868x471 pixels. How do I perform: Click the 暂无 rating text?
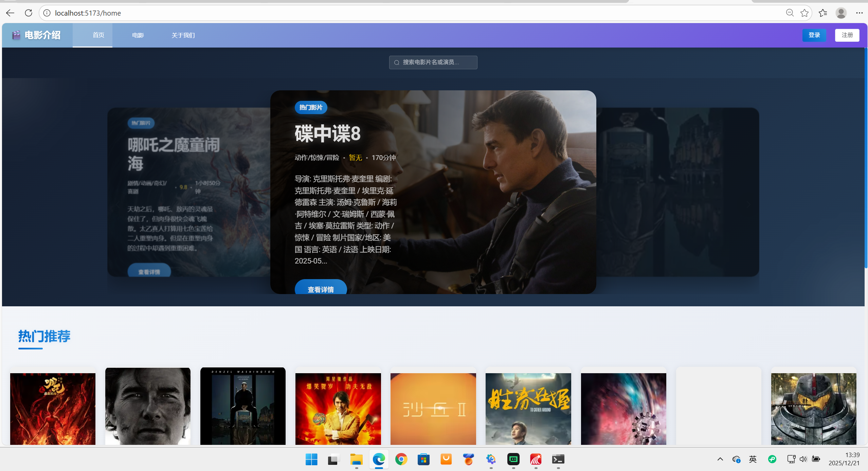point(356,158)
